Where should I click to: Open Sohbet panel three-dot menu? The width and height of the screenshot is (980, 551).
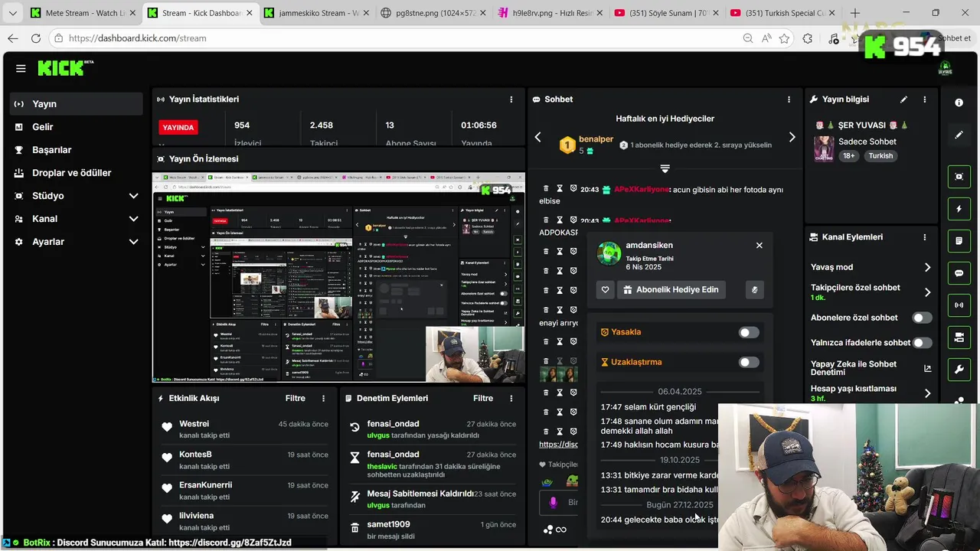[789, 99]
